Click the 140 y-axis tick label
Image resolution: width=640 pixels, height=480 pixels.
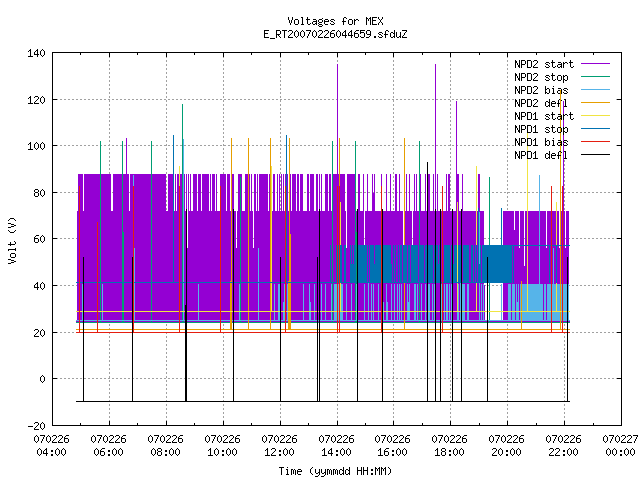36,53
